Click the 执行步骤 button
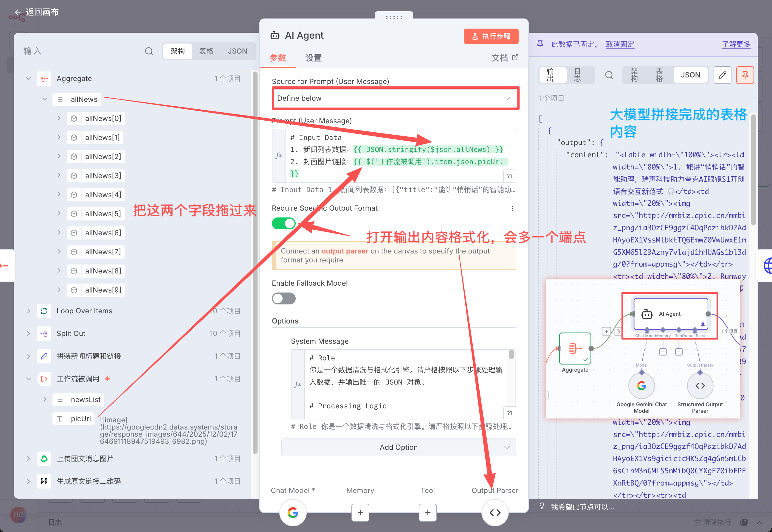The image size is (772, 532). pyautogui.click(x=491, y=36)
